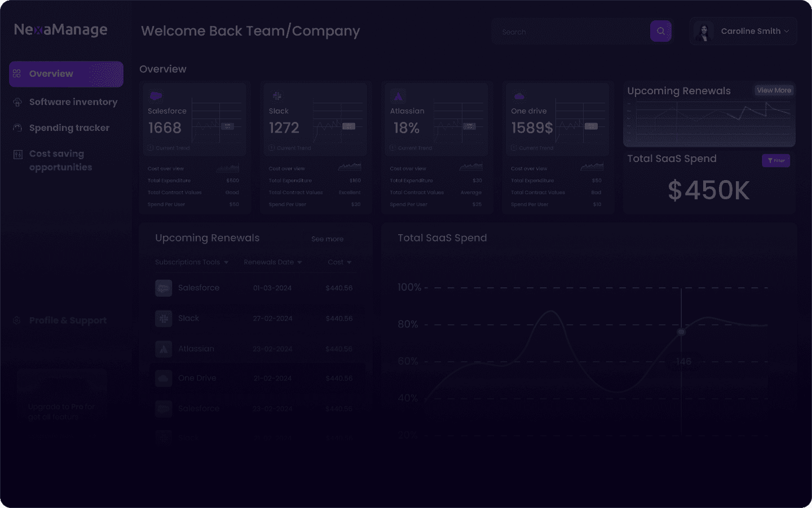Click the Upcoming Renewals mini chart in right panel

[x=709, y=123]
